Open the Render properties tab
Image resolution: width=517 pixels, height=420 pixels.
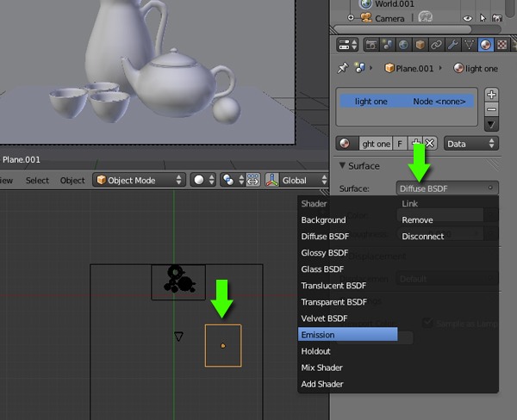pyautogui.click(x=371, y=45)
